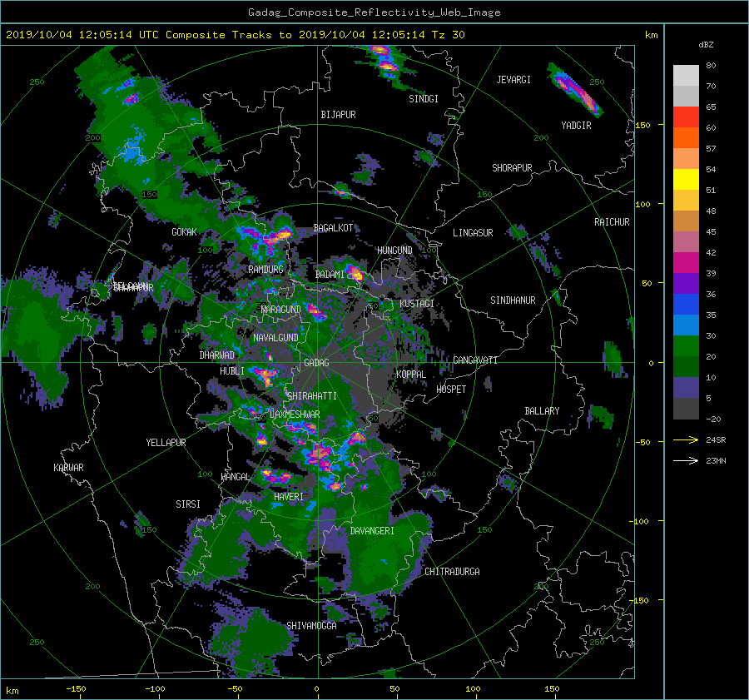Click the NAVALGUND city label

coord(275,338)
